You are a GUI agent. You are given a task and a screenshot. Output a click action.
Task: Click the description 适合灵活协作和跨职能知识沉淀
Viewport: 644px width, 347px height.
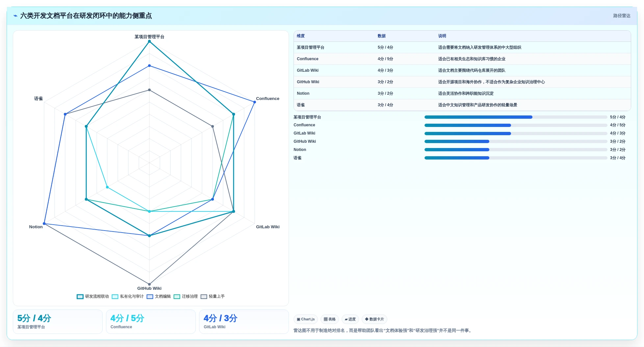(466, 93)
